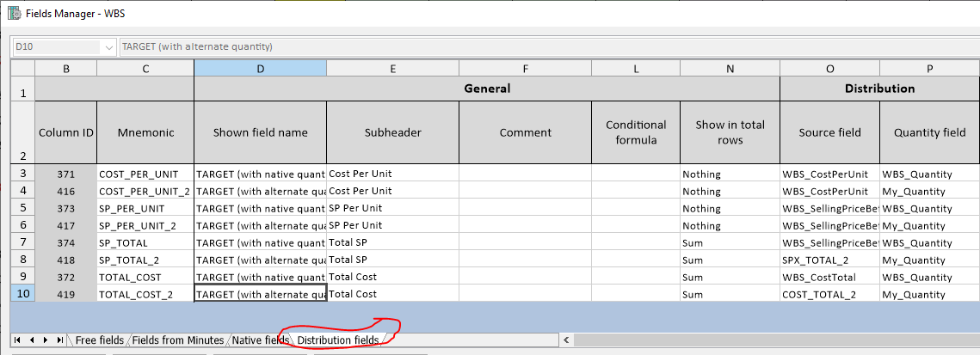Image resolution: width=980 pixels, height=355 pixels.
Task: Select the Native fields tab
Action: pyautogui.click(x=259, y=340)
